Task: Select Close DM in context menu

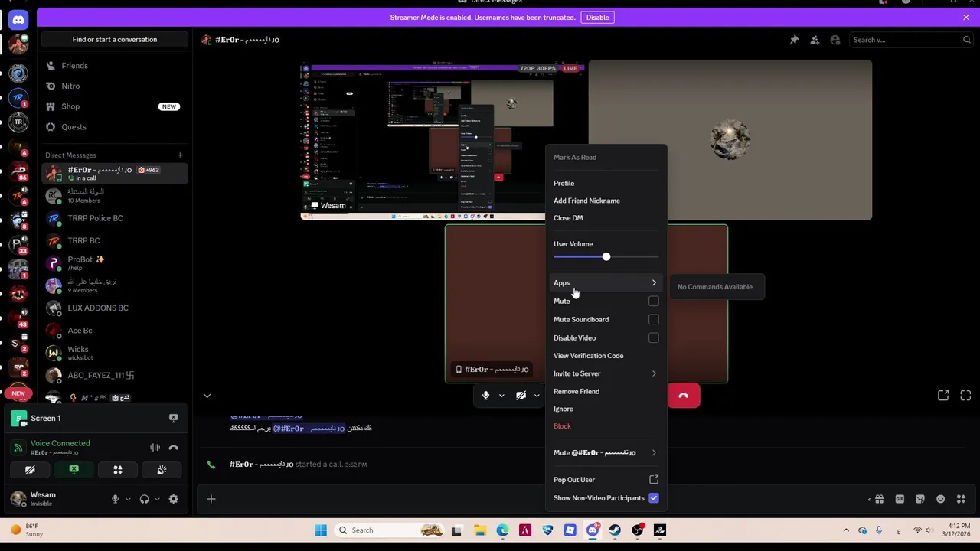Action: tap(606, 218)
